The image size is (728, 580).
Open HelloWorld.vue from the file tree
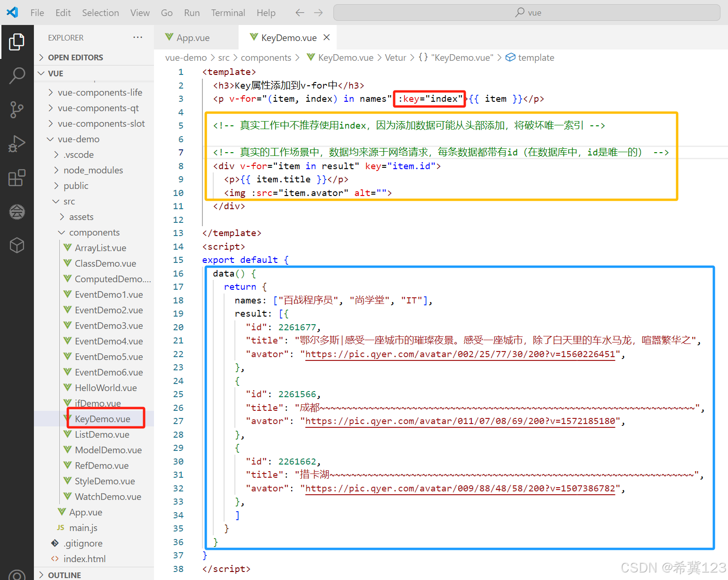(x=94, y=388)
